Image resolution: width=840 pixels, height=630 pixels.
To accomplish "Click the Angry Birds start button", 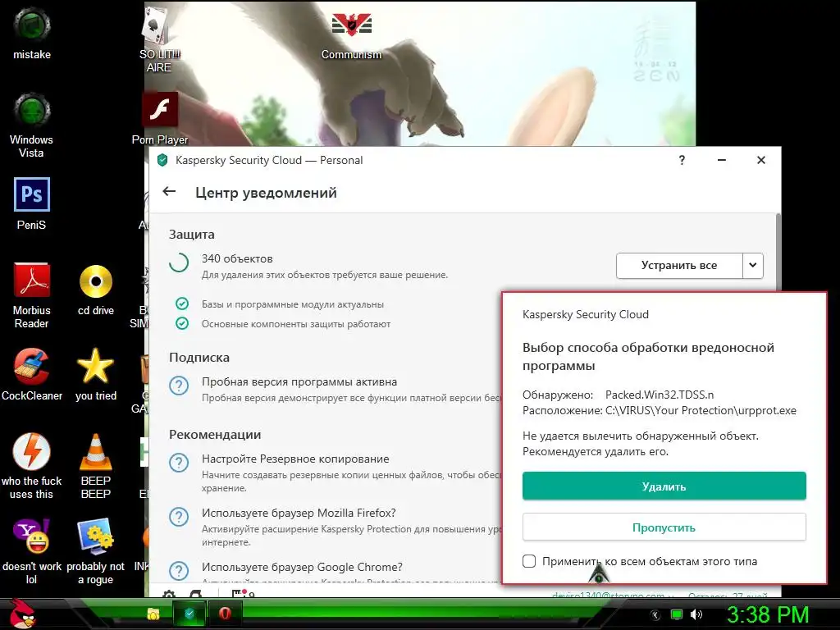I will tap(24, 614).
